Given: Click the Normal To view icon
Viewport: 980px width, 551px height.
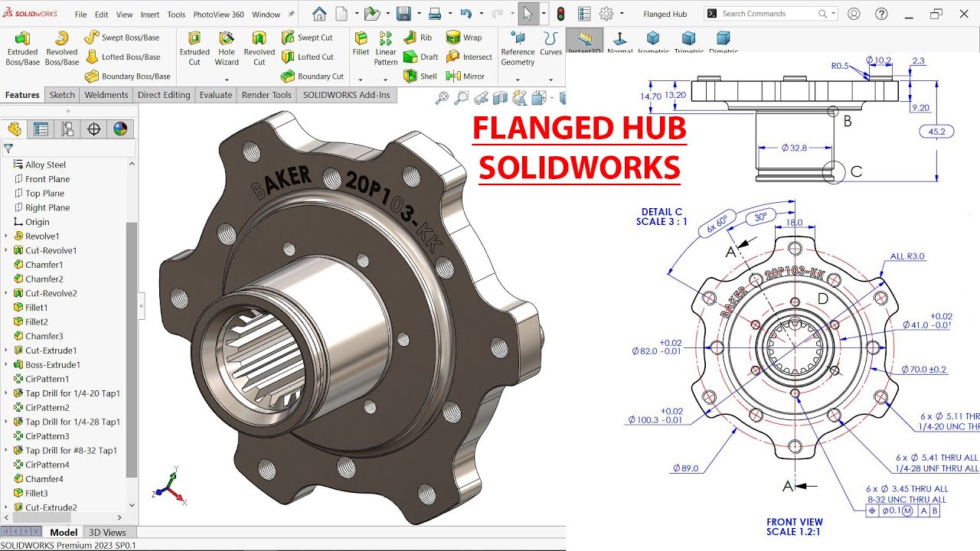Looking at the screenshot, I should 619,41.
